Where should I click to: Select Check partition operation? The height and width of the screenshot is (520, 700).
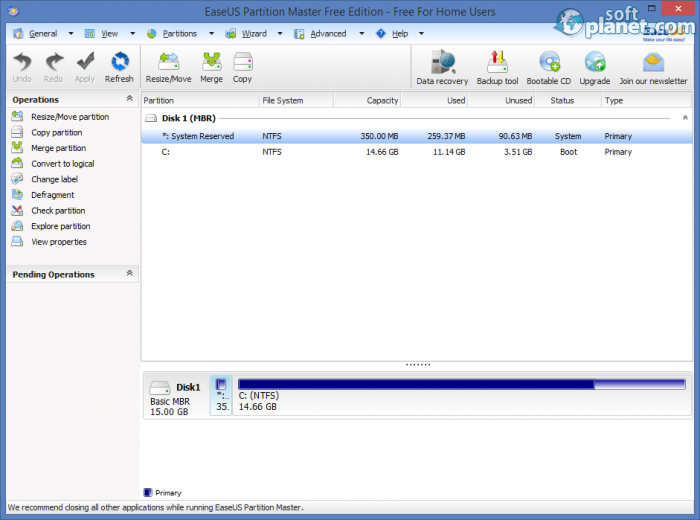point(58,211)
